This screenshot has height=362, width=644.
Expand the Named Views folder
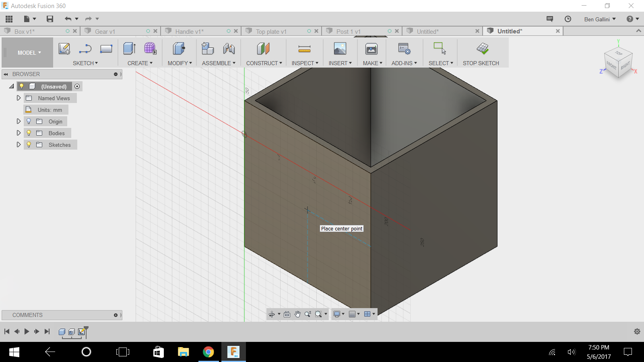point(19,98)
